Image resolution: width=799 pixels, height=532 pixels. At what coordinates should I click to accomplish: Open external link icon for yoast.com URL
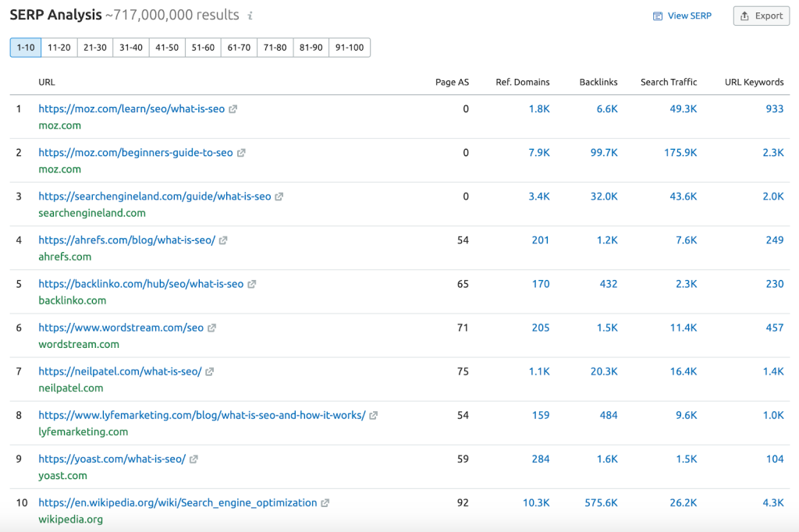coord(194,459)
